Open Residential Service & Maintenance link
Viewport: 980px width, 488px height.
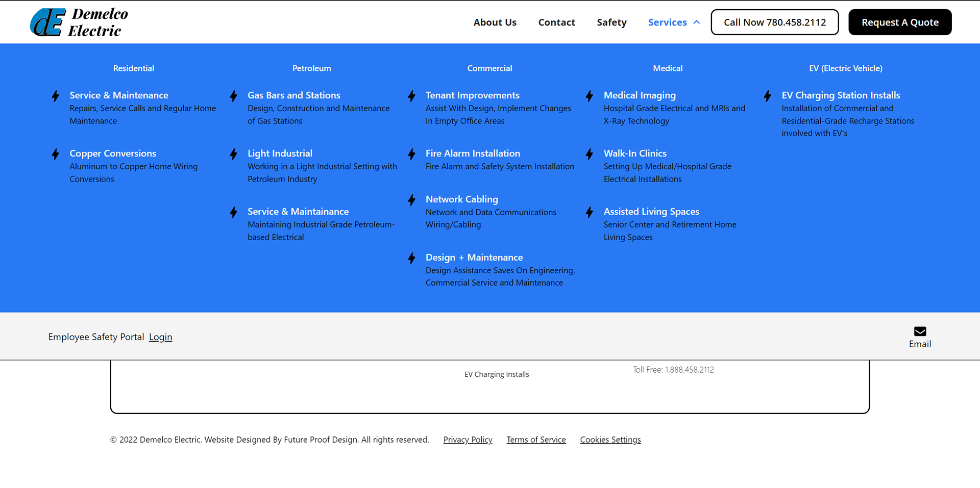(119, 95)
